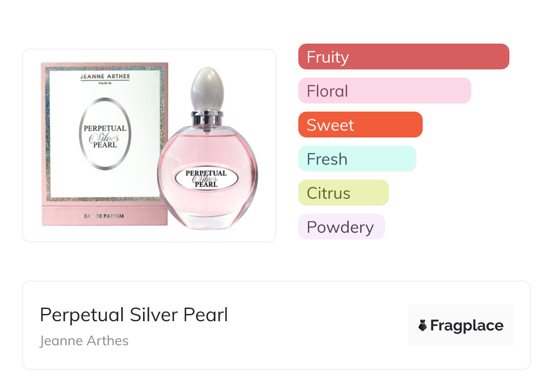The width and height of the screenshot is (553, 392).
Task: Click the Fragplace bottle logo icon
Action: [x=423, y=325]
